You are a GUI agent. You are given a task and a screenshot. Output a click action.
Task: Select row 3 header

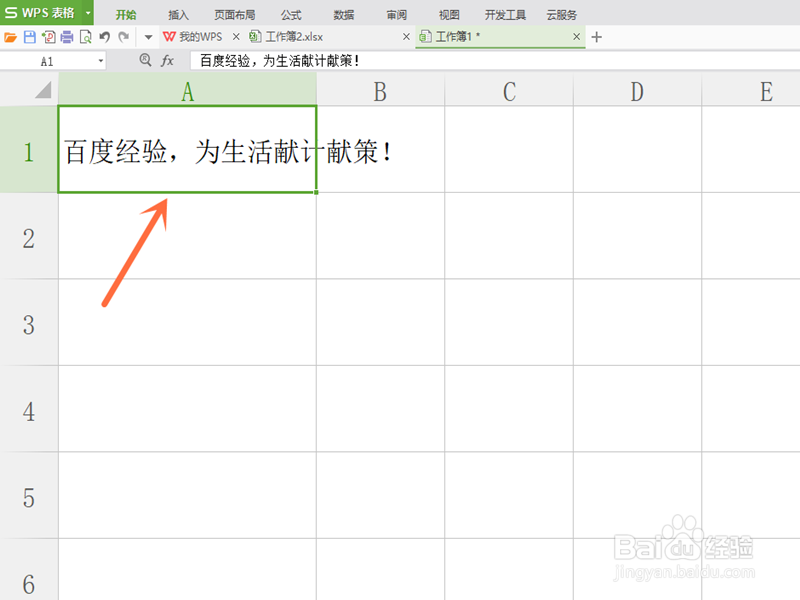tap(29, 322)
